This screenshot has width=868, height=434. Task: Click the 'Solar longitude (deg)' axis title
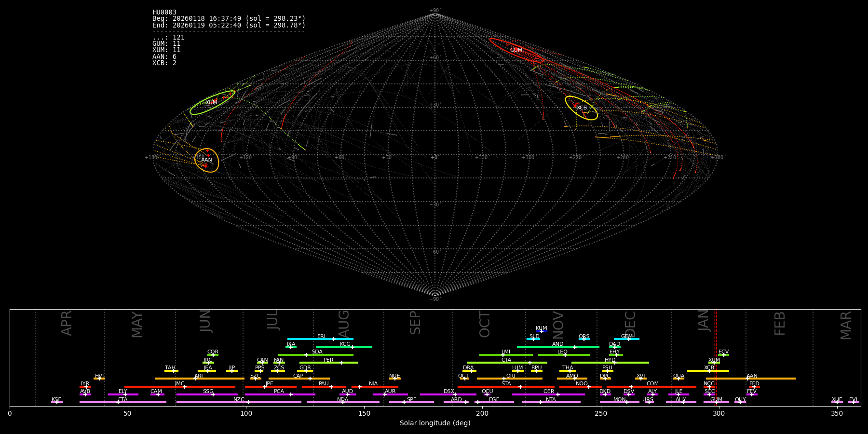[x=435, y=423]
